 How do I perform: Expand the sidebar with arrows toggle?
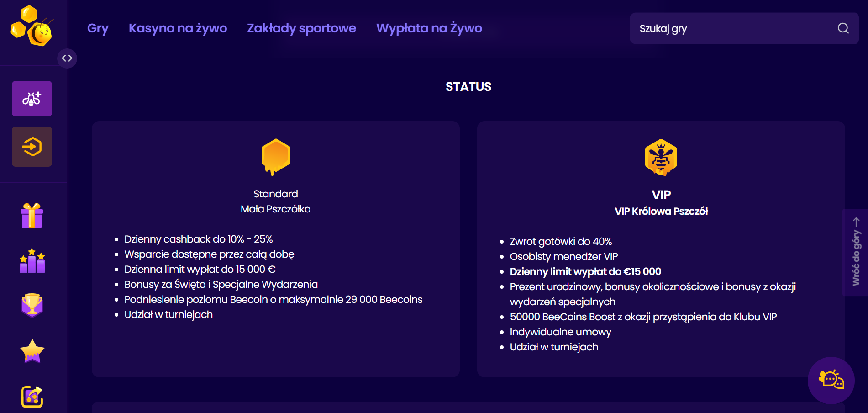click(67, 58)
